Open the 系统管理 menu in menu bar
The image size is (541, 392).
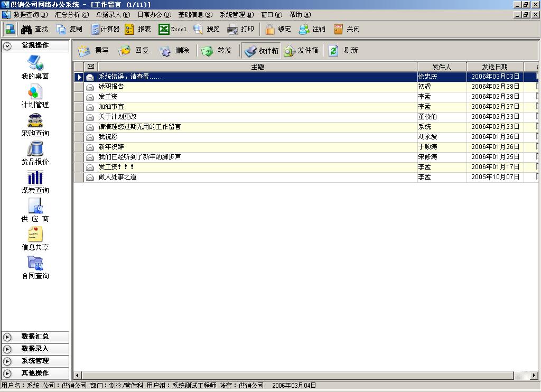(237, 15)
